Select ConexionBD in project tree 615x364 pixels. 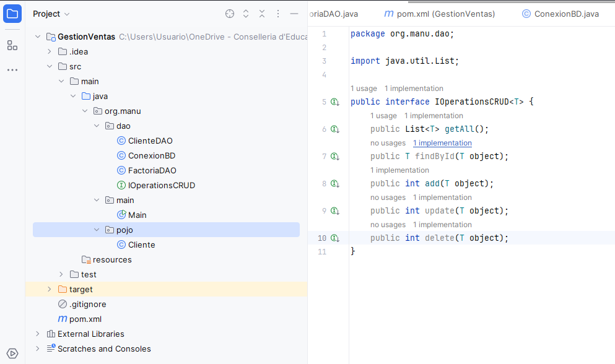point(152,156)
